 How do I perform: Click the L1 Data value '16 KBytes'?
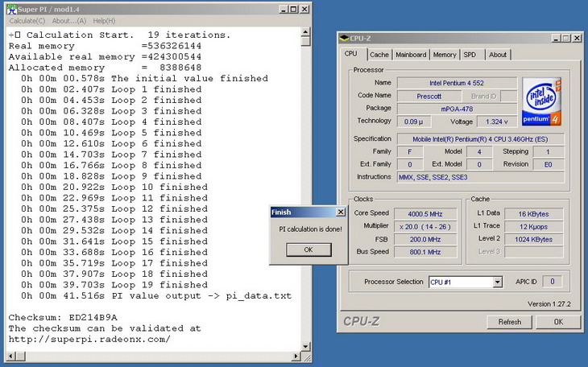click(x=533, y=214)
